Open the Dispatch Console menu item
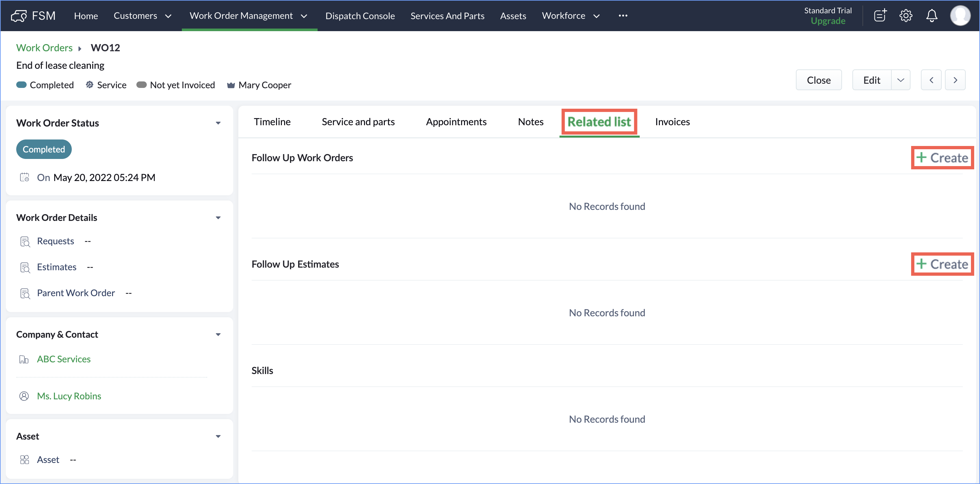 (x=360, y=16)
